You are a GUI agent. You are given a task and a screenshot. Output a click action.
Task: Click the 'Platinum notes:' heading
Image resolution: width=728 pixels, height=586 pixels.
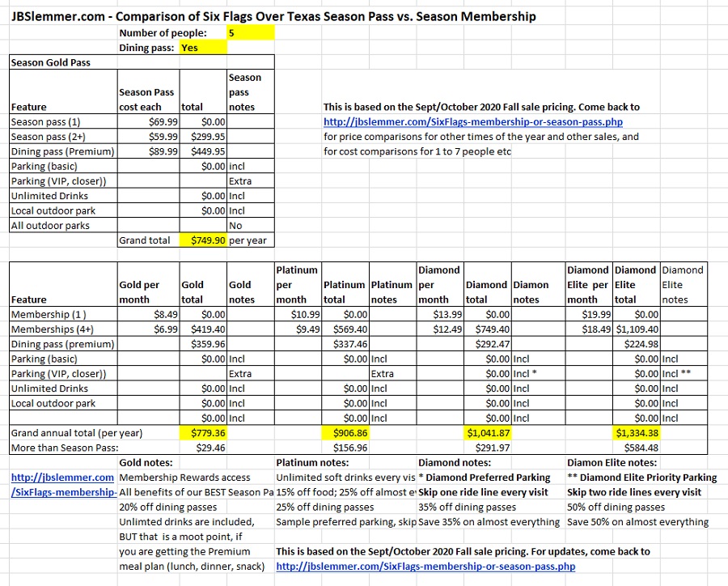(312, 462)
